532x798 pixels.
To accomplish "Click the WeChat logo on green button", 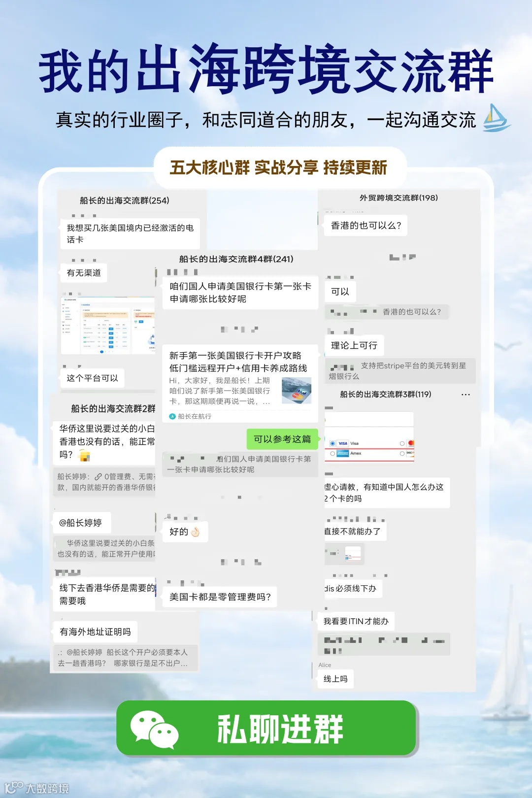I will [x=154, y=729].
